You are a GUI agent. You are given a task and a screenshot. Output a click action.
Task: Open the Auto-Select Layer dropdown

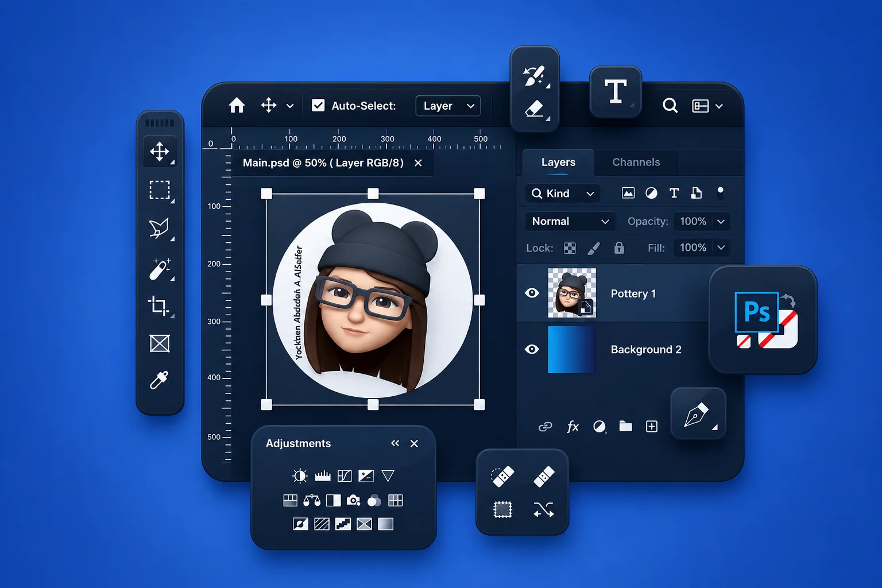tap(448, 106)
